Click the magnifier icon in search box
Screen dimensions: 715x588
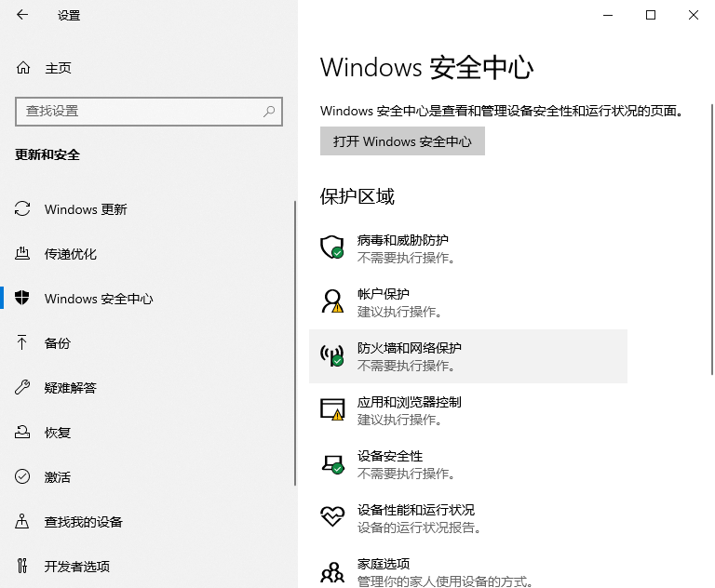pyautogui.click(x=269, y=112)
